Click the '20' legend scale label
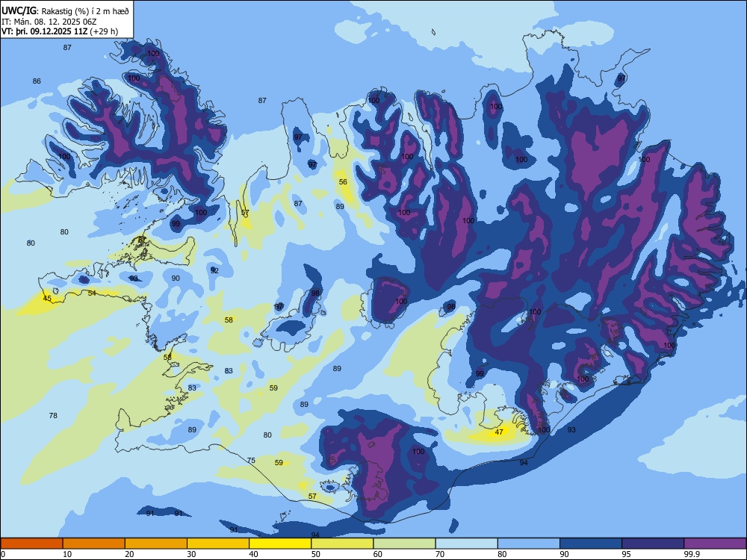The image size is (747, 560). click(129, 554)
